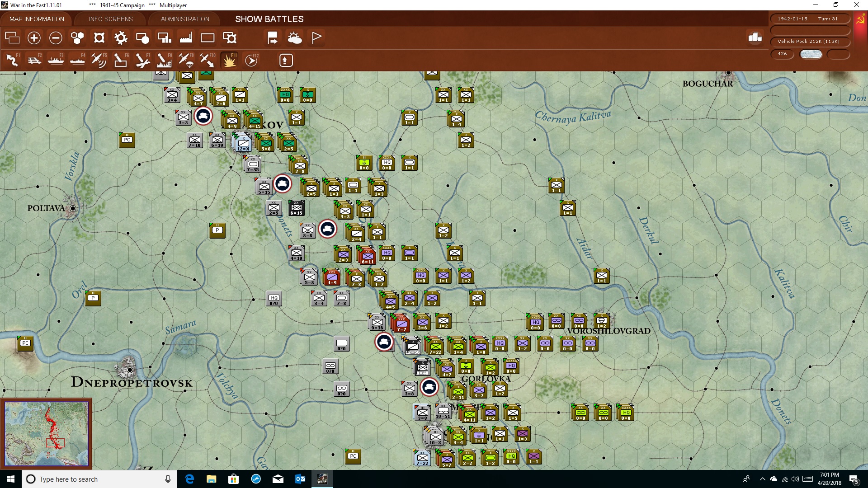
Task: Click the screen with bars icon
Action: pos(164,38)
